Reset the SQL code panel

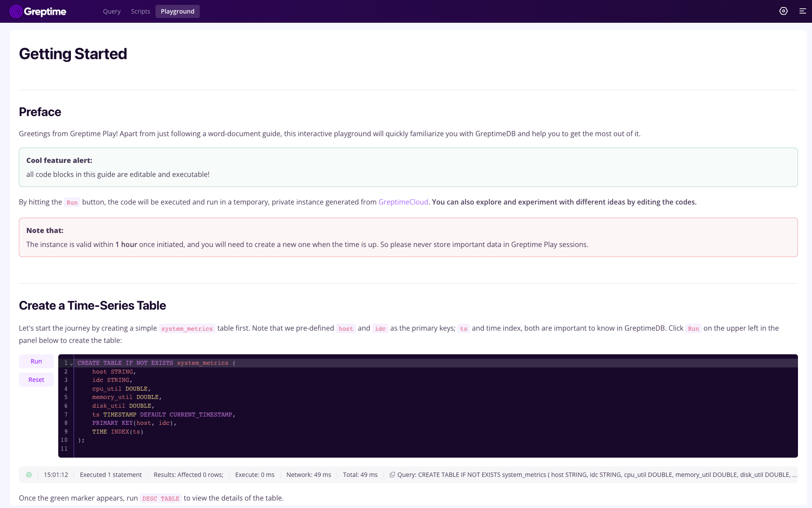click(36, 379)
